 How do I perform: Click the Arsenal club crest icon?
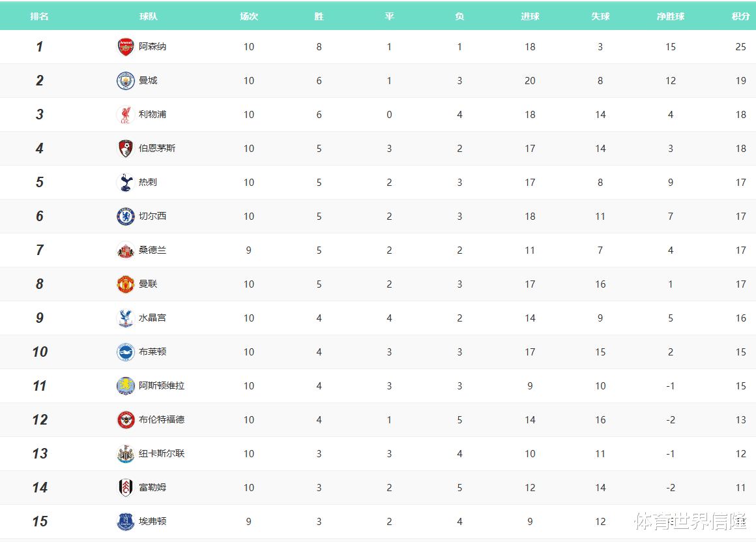pos(126,47)
